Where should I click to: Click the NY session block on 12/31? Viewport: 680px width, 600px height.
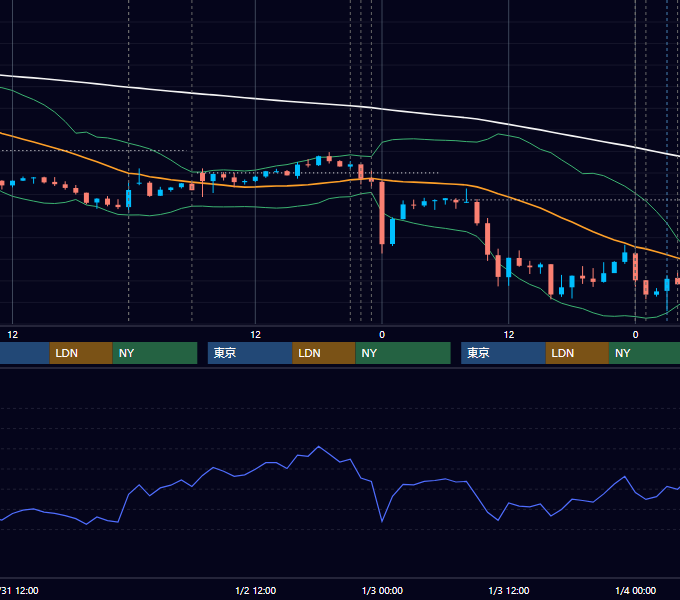(x=155, y=353)
